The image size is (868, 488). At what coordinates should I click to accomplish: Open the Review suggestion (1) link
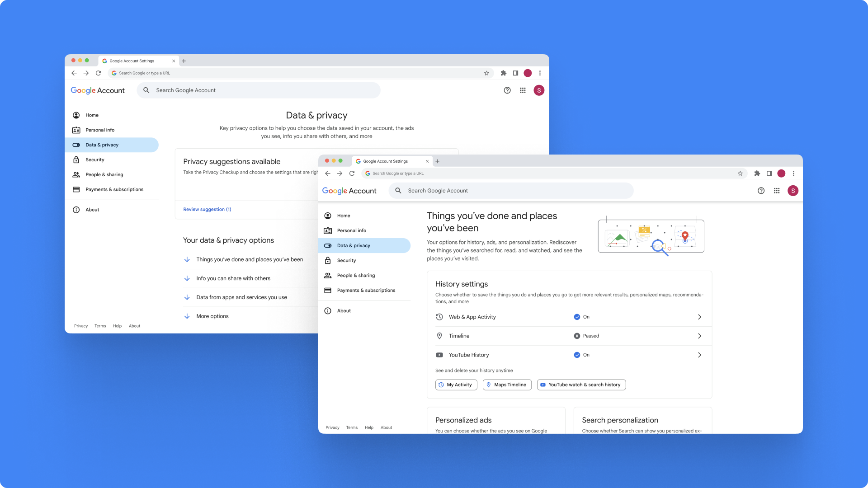(207, 210)
